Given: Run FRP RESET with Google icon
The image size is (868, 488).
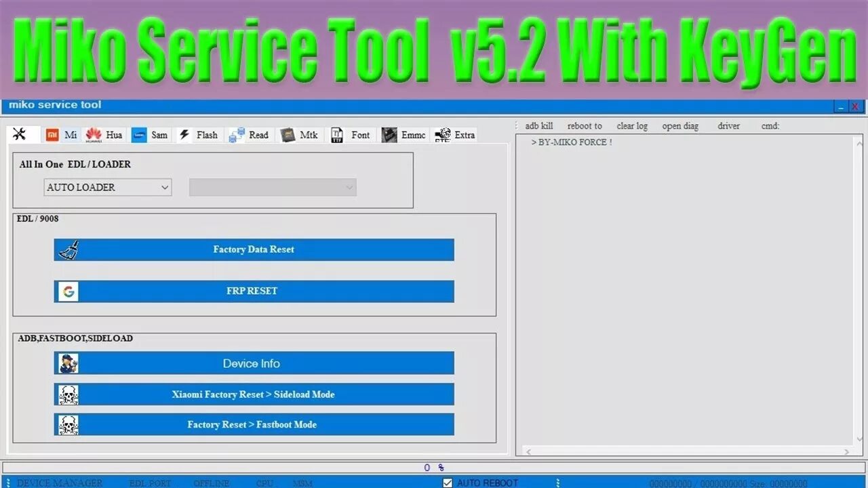Looking at the screenshot, I should (254, 291).
